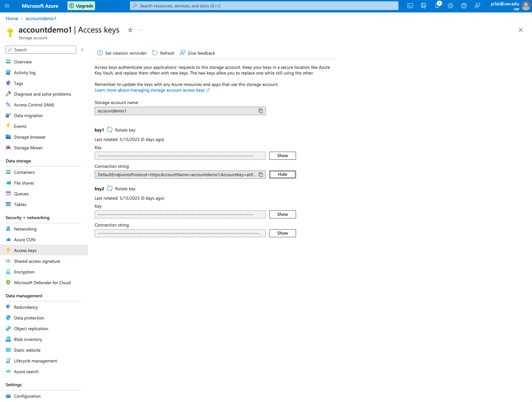The width and height of the screenshot is (532, 402).
Task: Rotate key1
Action: [121, 130]
